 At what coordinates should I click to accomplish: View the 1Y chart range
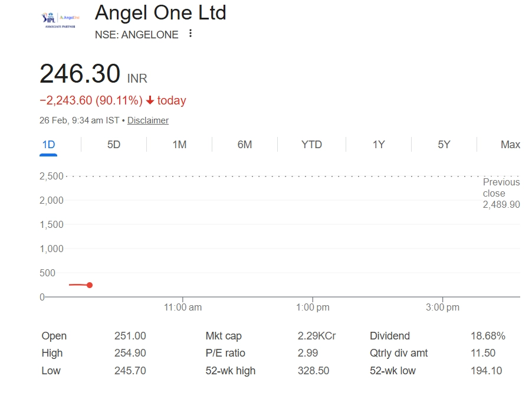point(379,145)
